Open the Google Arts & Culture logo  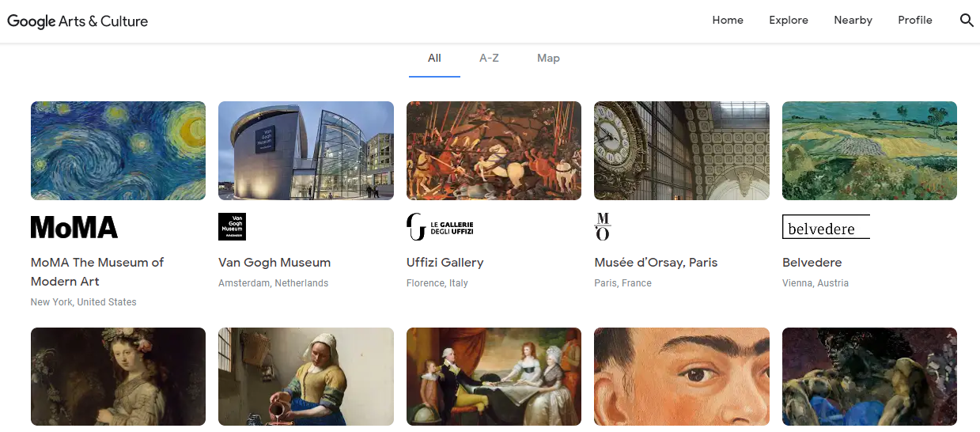pos(78,21)
